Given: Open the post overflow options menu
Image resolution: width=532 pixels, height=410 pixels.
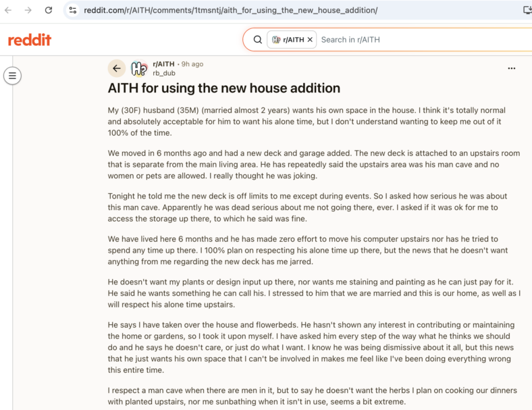Looking at the screenshot, I should click(x=512, y=68).
